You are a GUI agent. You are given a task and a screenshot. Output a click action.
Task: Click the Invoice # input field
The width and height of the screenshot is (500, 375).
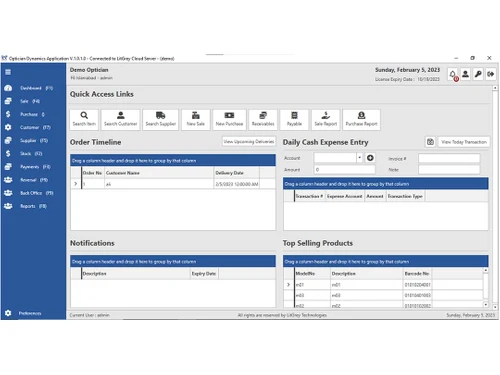click(x=449, y=158)
